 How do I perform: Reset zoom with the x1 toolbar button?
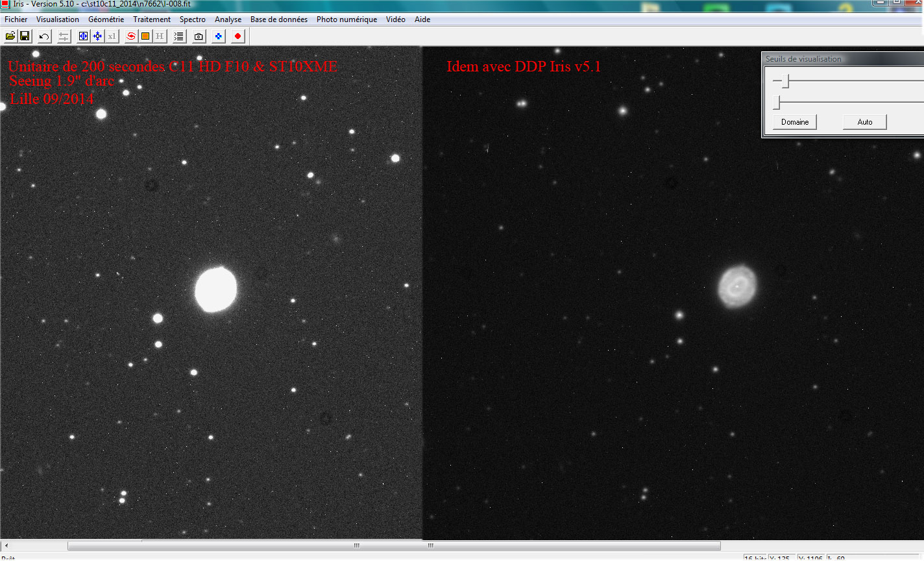[x=112, y=36]
